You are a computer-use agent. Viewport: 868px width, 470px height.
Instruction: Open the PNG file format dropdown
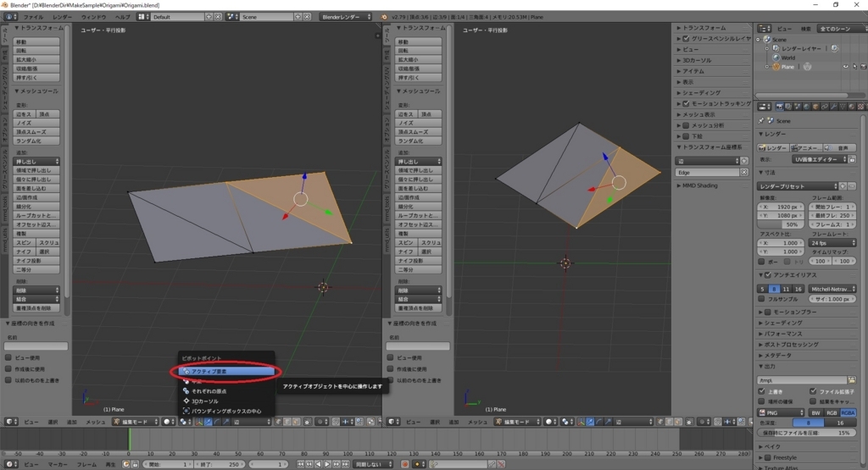point(781,413)
